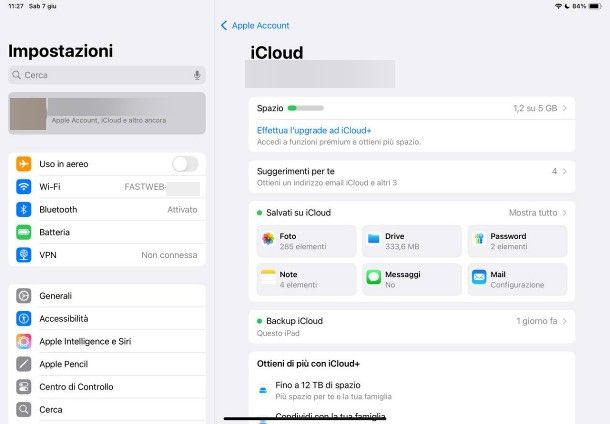Tap 4 elementi under Note
Viewport: 610px width, 424px height.
click(x=298, y=285)
